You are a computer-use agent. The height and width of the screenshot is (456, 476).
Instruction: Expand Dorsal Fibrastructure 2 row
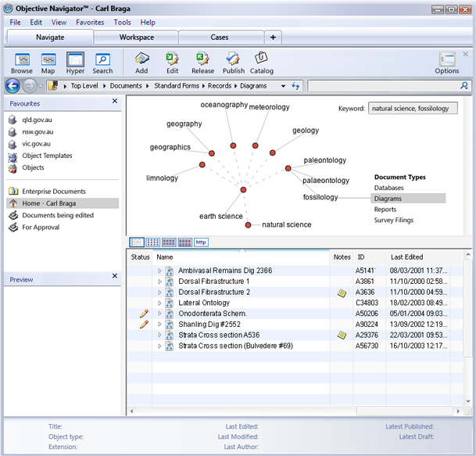pos(159,293)
